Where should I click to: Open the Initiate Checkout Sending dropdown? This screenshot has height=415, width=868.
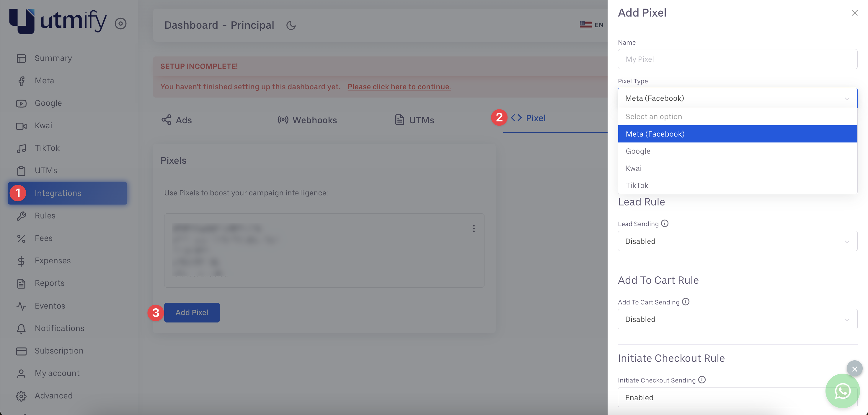tap(738, 397)
